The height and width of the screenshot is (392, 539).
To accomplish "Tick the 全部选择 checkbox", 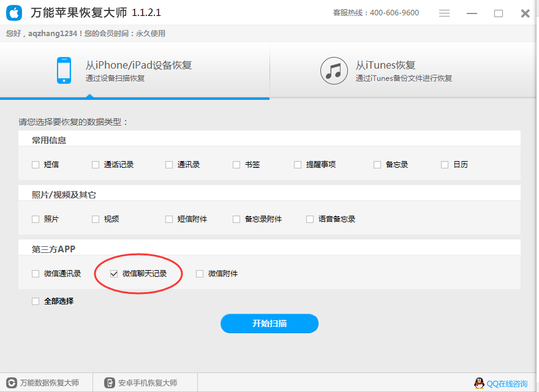I will [x=36, y=301].
